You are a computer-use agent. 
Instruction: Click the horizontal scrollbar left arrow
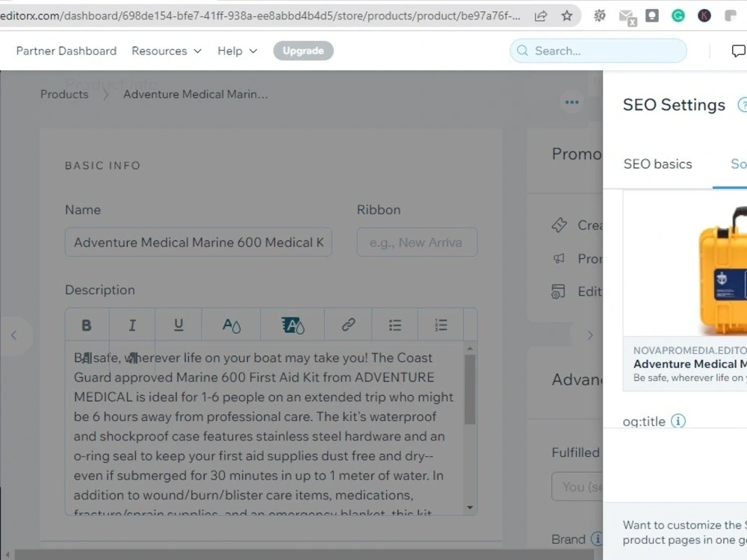point(7,556)
